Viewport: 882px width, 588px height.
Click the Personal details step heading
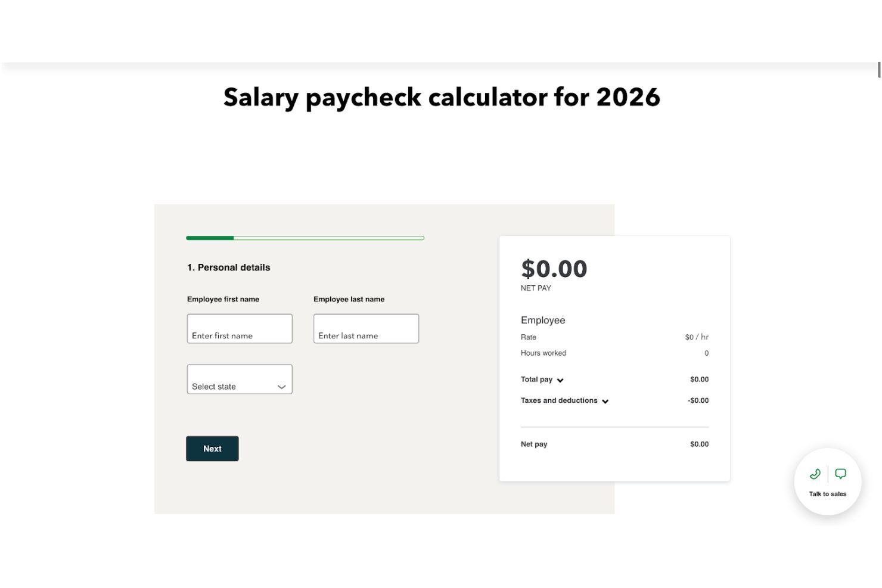(x=228, y=267)
